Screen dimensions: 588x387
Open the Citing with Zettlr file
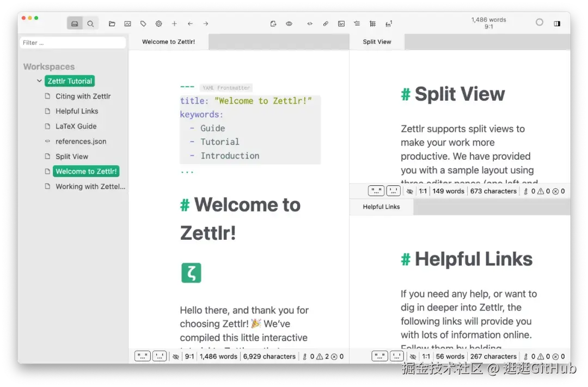pos(83,96)
